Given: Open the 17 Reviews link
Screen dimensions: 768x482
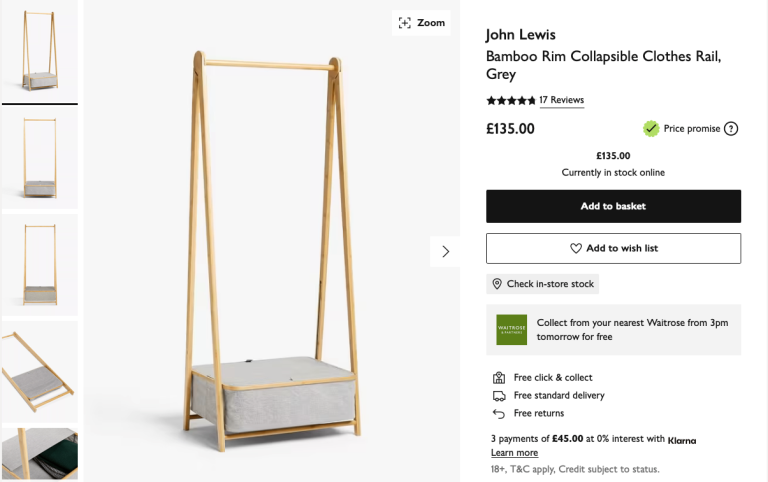Looking at the screenshot, I should (561, 100).
